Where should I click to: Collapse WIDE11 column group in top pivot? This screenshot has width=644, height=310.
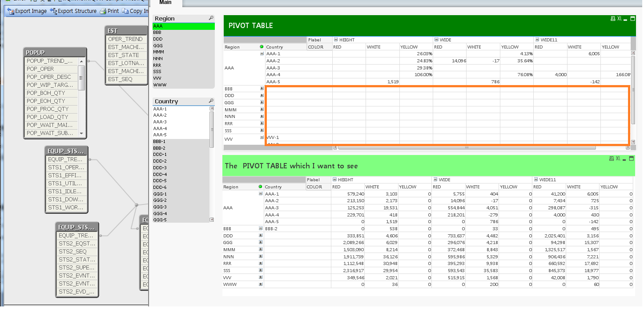tap(537, 40)
